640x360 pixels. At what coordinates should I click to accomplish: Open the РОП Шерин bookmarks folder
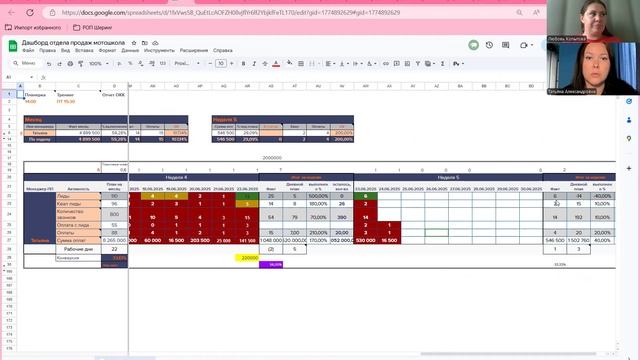tap(93, 28)
